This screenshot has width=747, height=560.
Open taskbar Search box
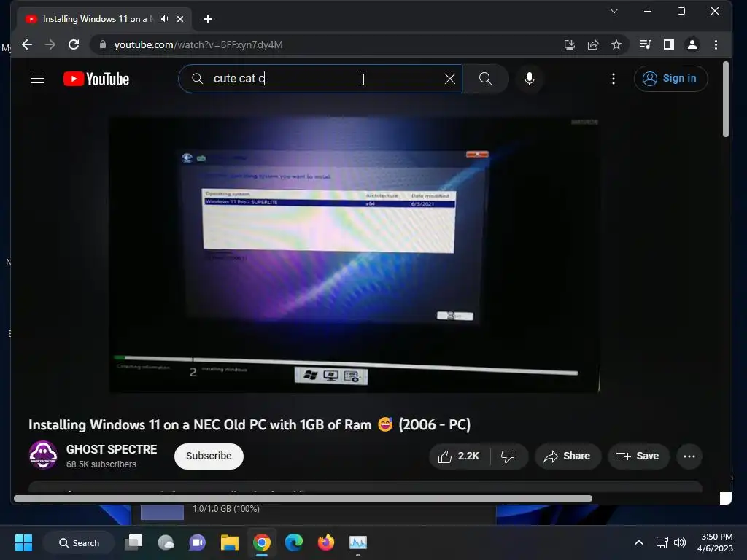point(79,542)
